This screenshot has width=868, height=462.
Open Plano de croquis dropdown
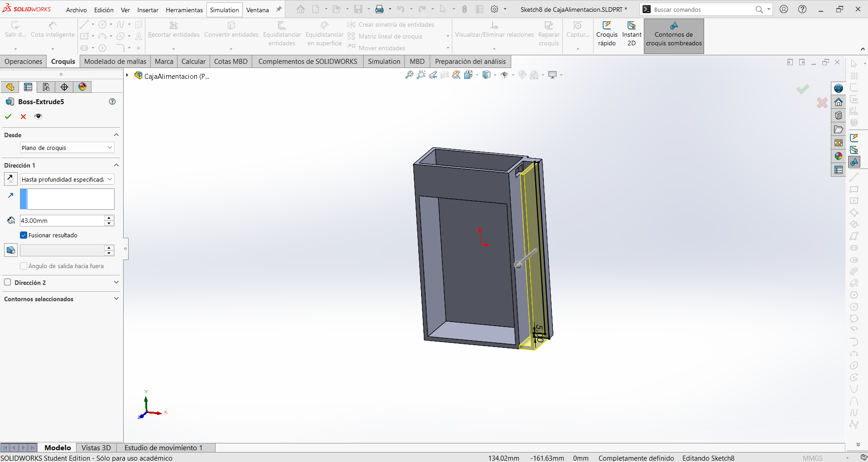click(67, 148)
